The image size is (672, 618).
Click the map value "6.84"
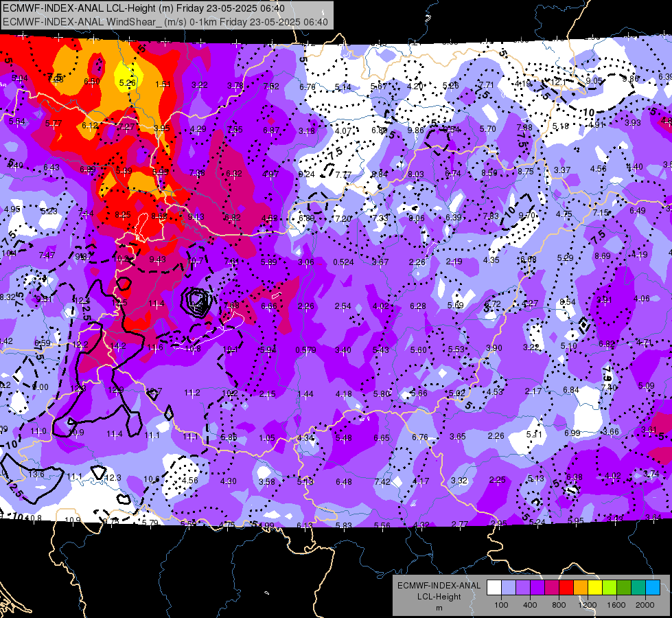[571, 390]
